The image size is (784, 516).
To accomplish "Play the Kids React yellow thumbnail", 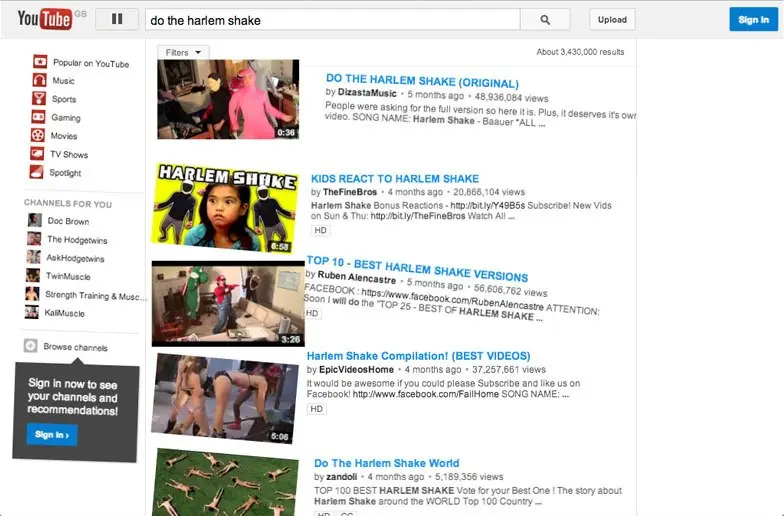I will point(226,207).
